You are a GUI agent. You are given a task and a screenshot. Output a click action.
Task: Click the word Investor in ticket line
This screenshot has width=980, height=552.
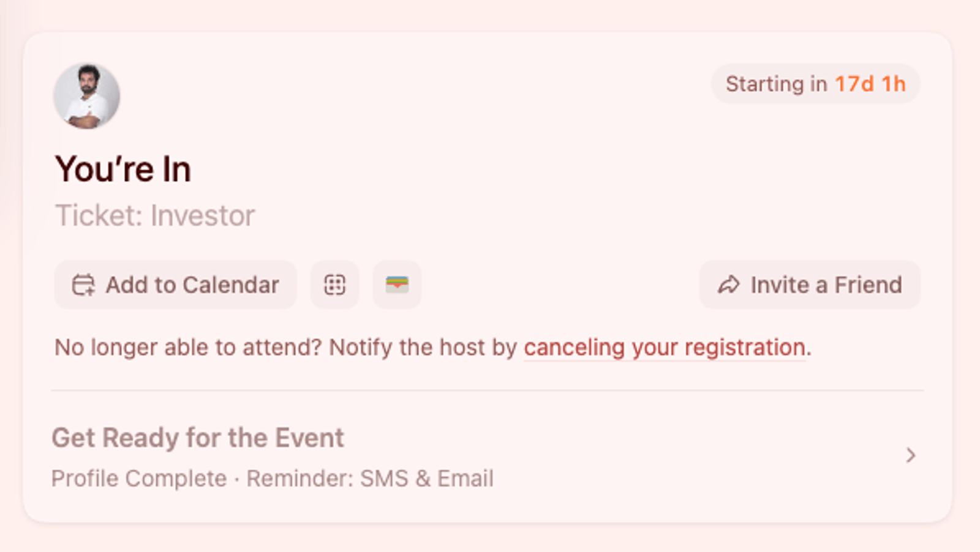(203, 216)
